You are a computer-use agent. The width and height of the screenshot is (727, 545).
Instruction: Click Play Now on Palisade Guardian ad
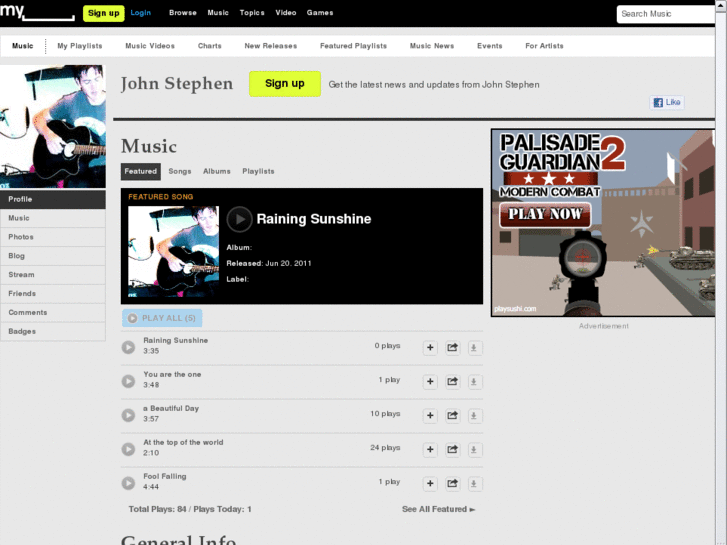click(x=545, y=214)
